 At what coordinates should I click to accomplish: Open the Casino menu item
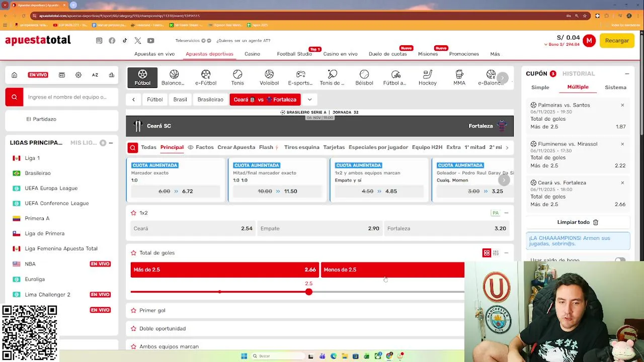252,54
